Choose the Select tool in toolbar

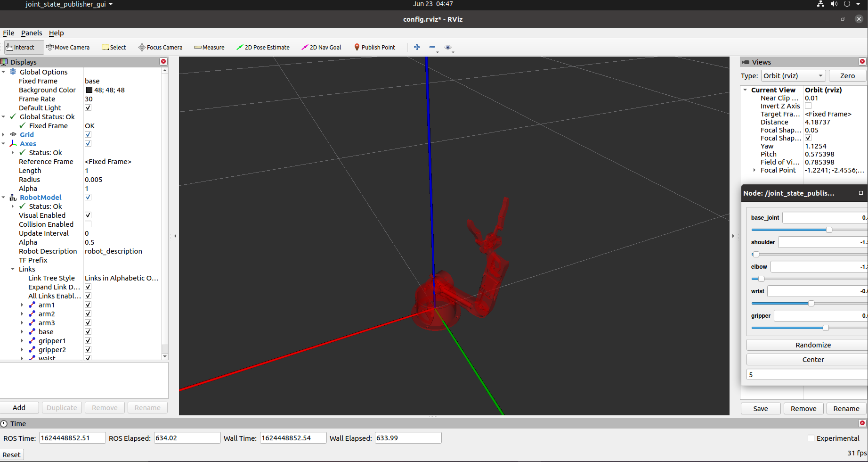(x=114, y=47)
